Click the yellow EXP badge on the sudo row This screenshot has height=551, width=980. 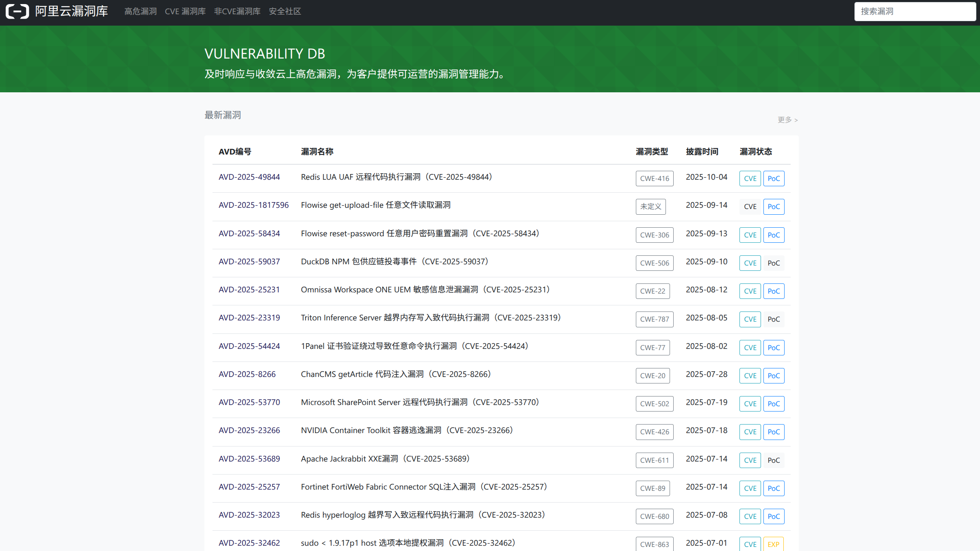[x=773, y=544]
